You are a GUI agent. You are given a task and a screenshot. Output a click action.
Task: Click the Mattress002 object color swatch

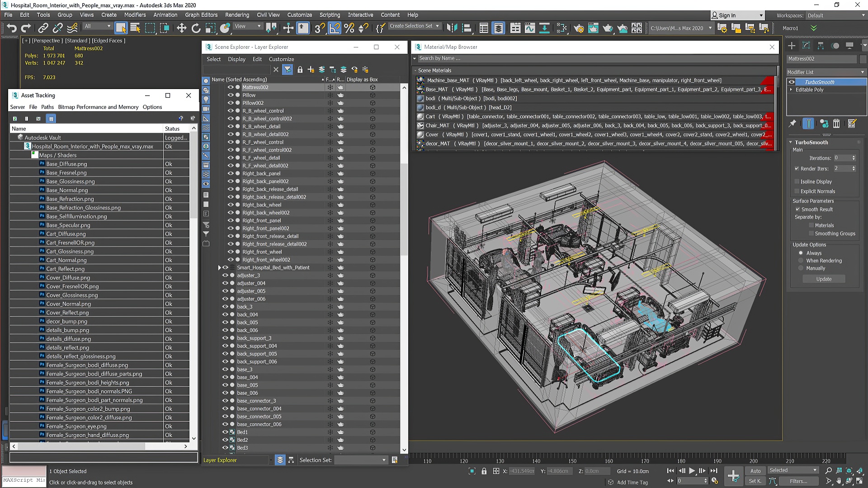tap(863, 59)
